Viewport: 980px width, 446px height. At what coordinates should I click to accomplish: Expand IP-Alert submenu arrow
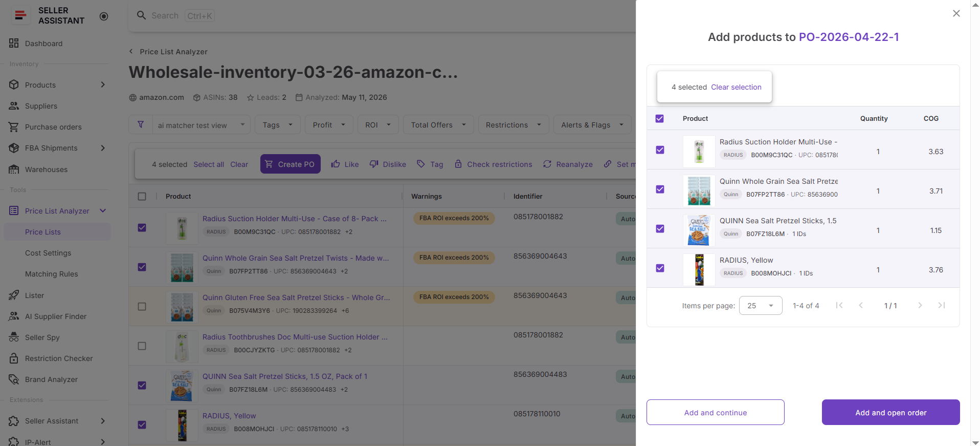point(103,441)
